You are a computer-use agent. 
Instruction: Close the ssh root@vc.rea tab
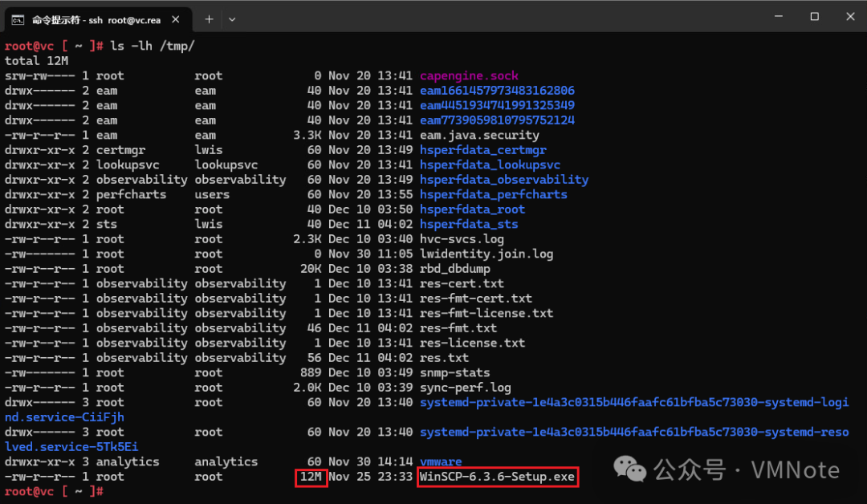[x=175, y=19]
